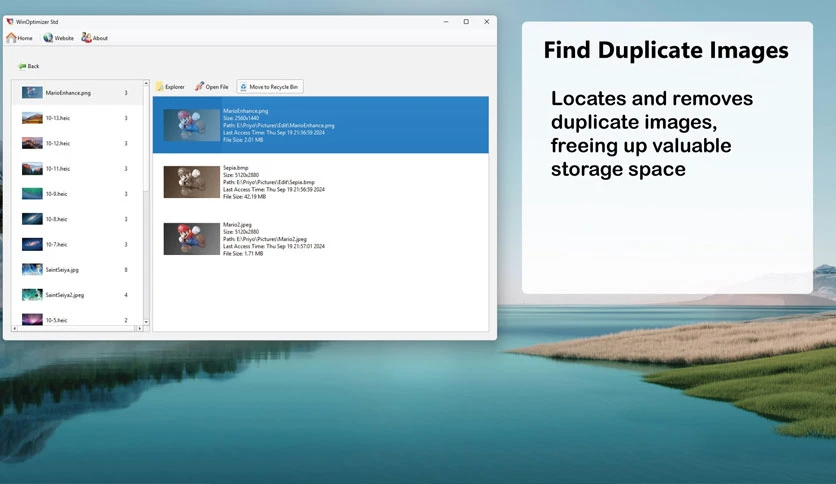Select the Sepia.bmp duplicate entry thumbnail

pos(191,182)
